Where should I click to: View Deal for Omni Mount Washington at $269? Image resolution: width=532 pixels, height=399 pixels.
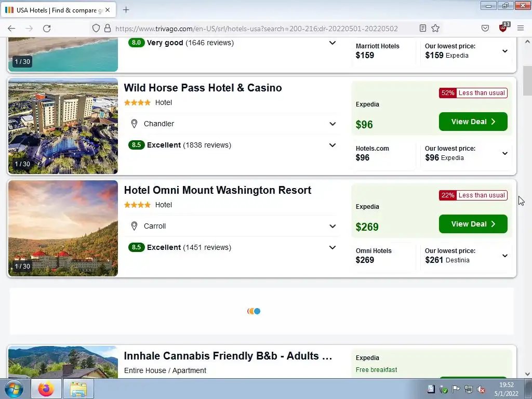click(x=473, y=224)
